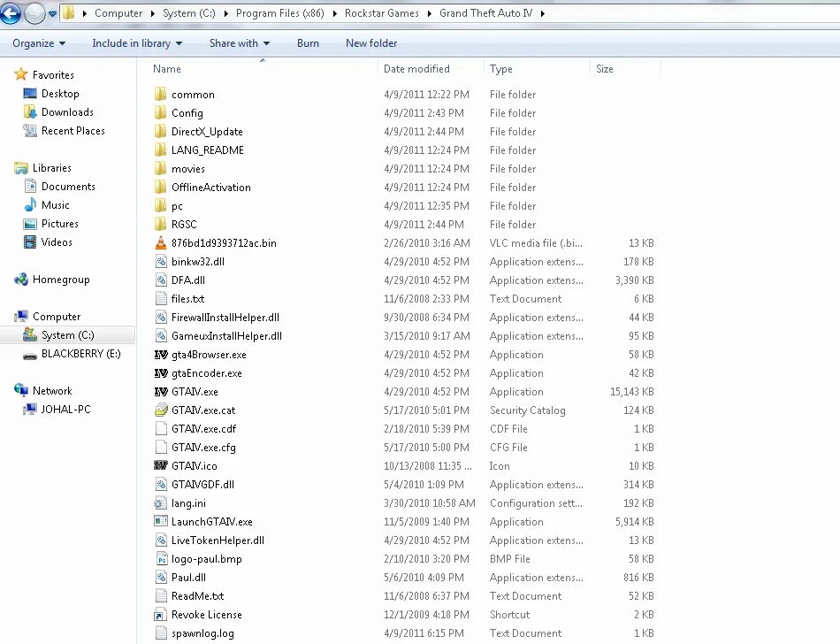840x644 pixels.
Task: Go to Program Files (x86) breadcrumb
Action: (x=279, y=13)
